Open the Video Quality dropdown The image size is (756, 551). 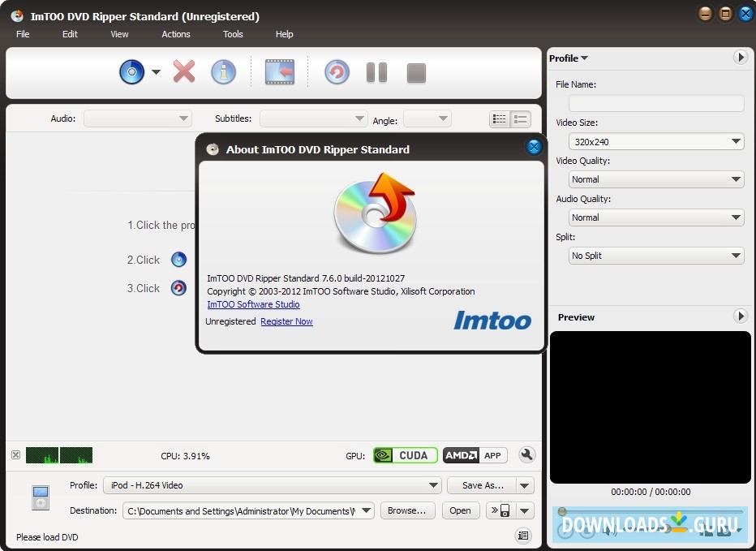coord(656,179)
